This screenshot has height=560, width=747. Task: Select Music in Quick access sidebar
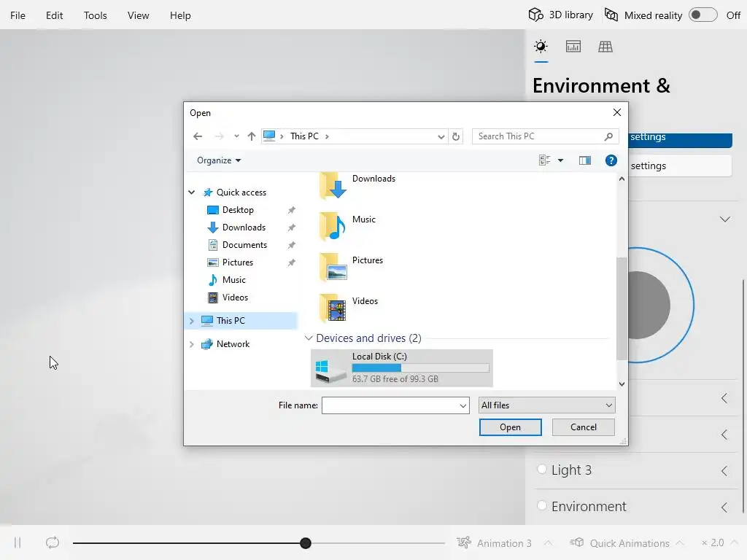[233, 280]
